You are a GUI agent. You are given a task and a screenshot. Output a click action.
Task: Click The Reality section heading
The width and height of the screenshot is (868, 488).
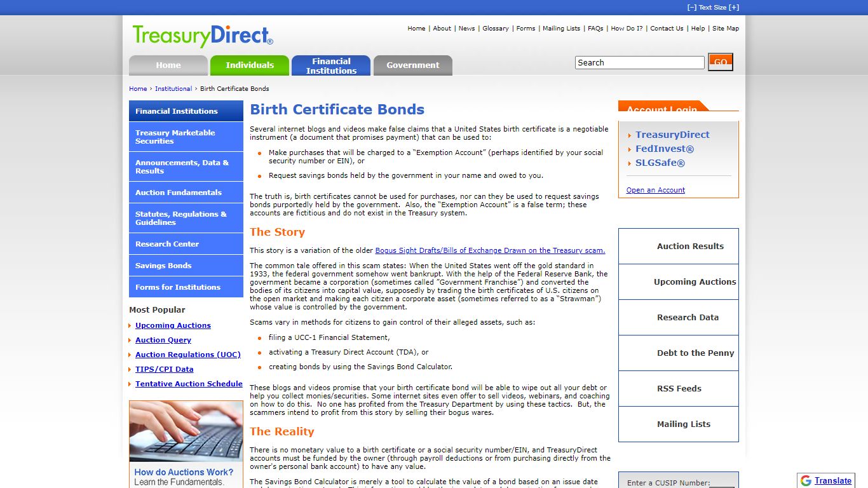coord(282,431)
